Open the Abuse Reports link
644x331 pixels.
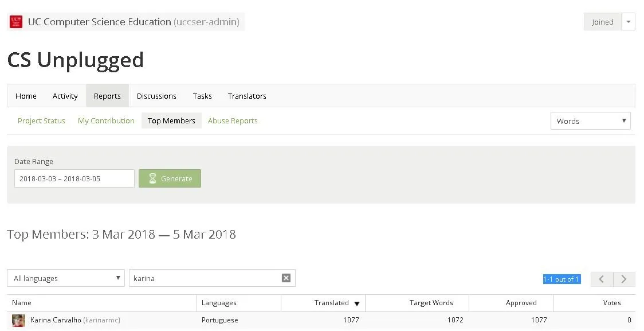click(x=233, y=120)
